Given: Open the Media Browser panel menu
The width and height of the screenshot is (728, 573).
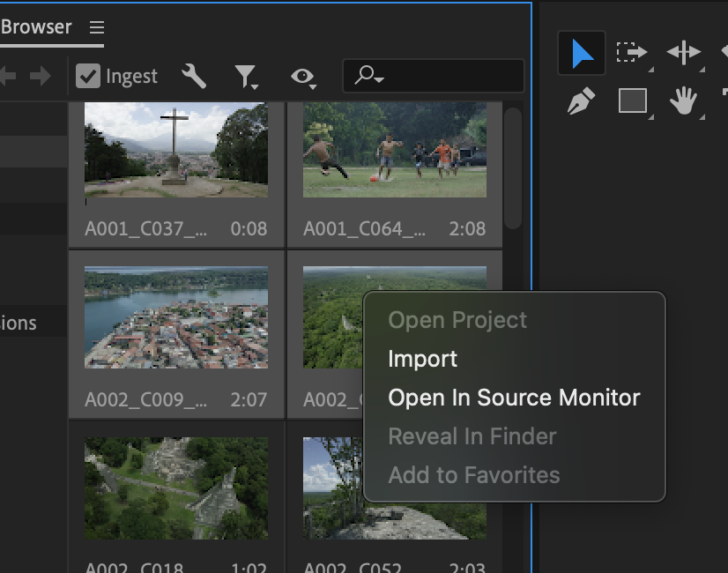Looking at the screenshot, I should pos(96,27).
